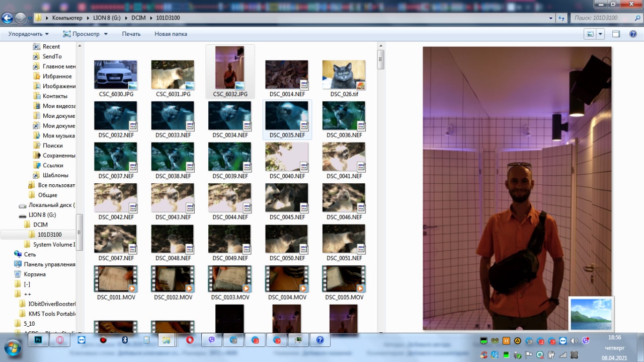
Task: Select the Шаблоны folder
Action: click(x=55, y=175)
